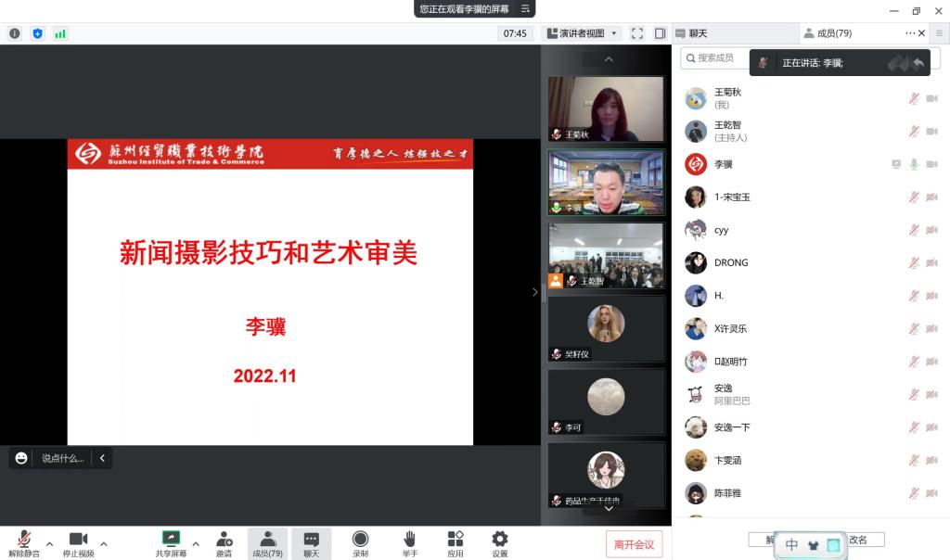Viewport: 950px width, 560px height.
Task: Open meeting info icon at top left
Action: tap(15, 33)
